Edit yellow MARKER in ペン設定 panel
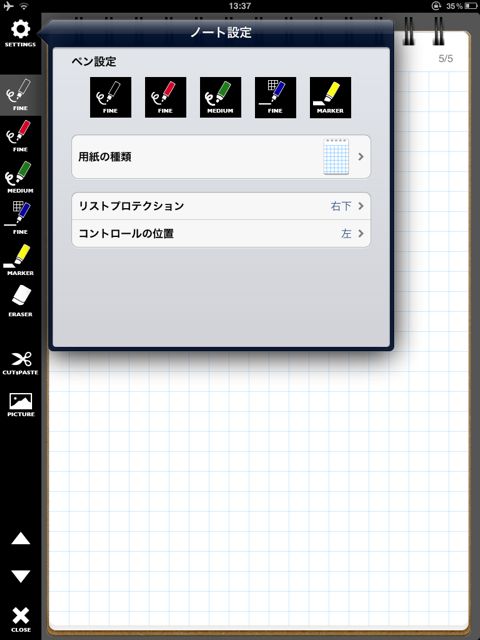The image size is (480, 640). (x=330, y=98)
